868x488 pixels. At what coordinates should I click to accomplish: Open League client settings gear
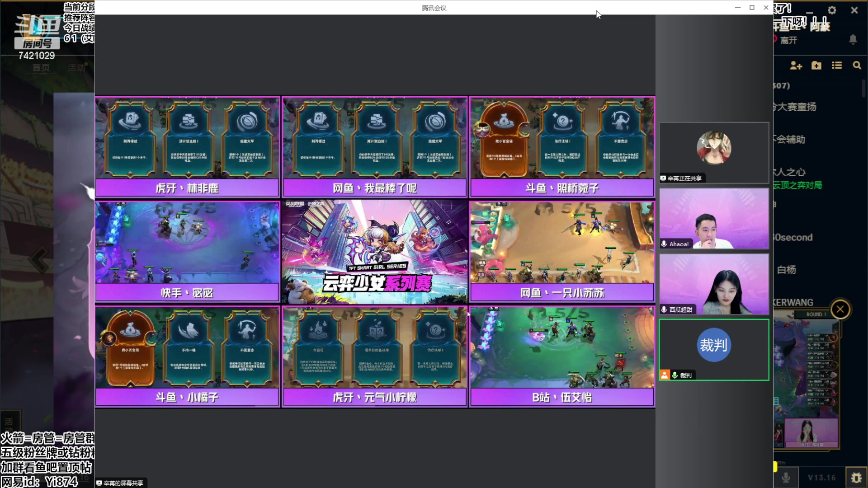point(832,10)
